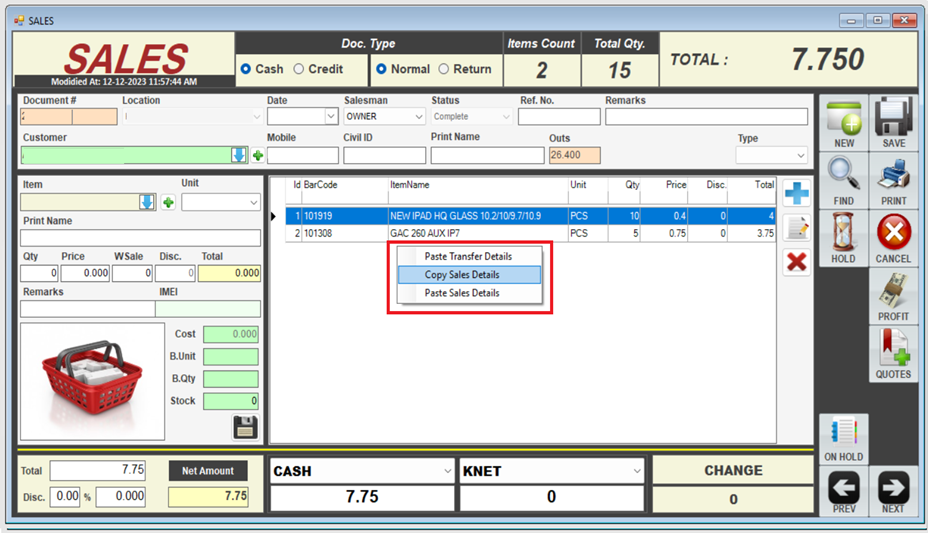Select row NEW IPAD HQ GLASS 10.2/10/9.7/10.9
Screen dimensions: 928x533
530,216
